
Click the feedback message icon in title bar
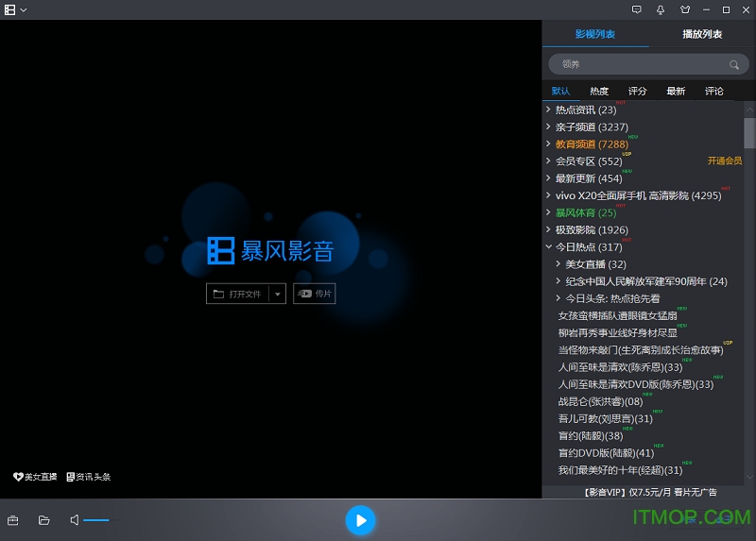click(636, 9)
